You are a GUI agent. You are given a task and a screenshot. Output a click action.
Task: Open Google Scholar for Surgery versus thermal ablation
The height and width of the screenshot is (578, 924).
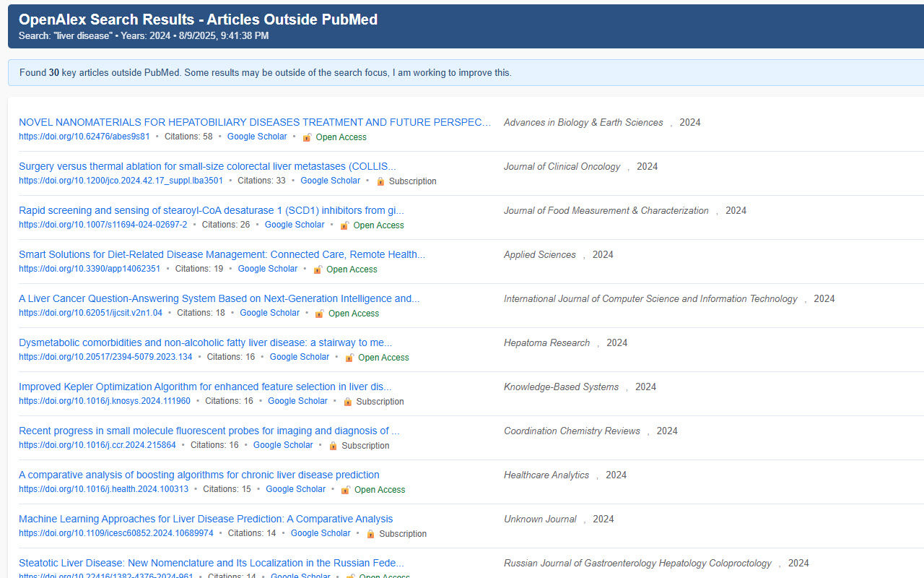coord(331,181)
